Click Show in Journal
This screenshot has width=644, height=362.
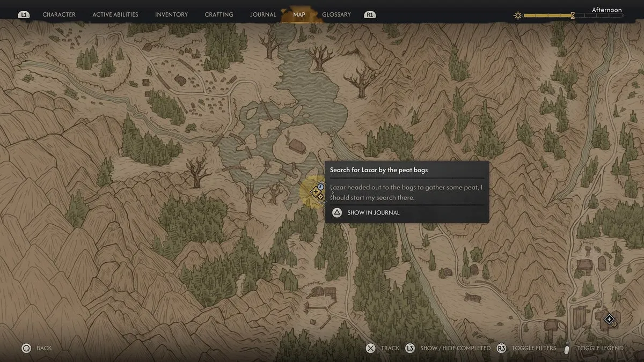[x=374, y=212]
